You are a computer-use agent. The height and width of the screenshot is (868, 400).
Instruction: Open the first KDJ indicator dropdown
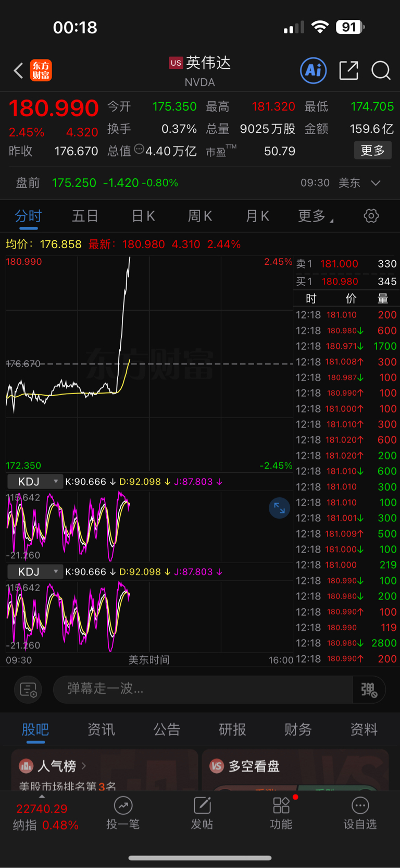(x=35, y=482)
